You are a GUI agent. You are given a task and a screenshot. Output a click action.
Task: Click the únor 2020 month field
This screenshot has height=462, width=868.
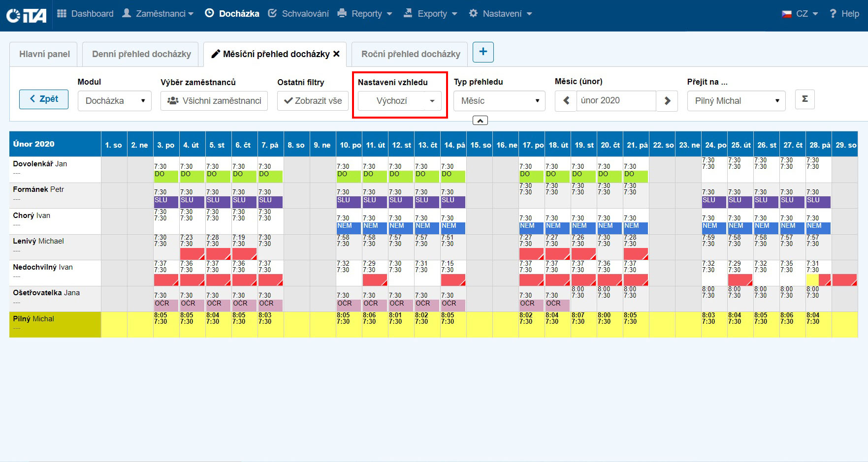coord(615,101)
